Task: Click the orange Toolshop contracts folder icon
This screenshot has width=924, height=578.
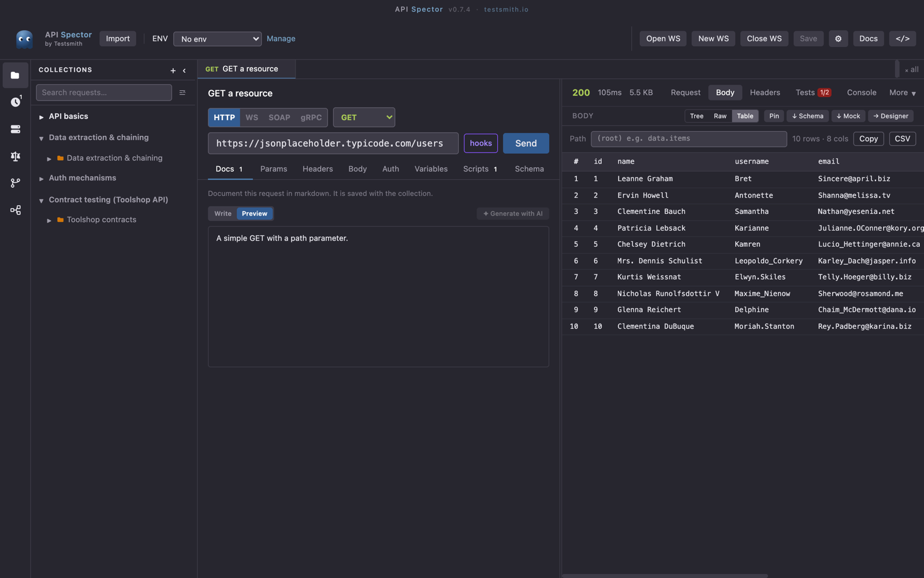Action: pos(60,220)
